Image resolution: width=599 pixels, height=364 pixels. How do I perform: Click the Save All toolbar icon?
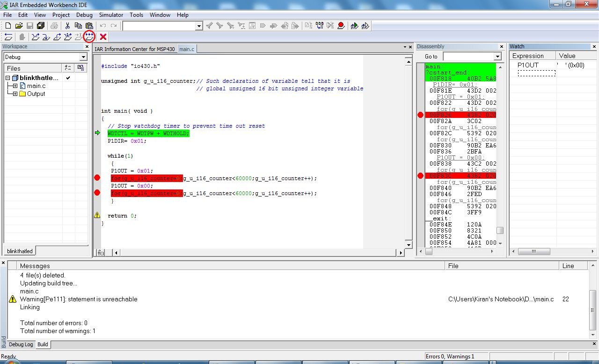point(41,26)
